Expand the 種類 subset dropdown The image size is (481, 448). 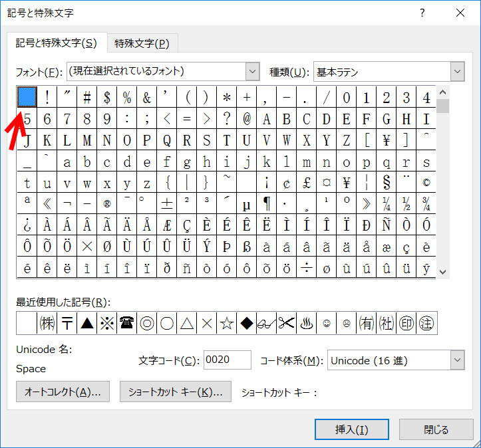point(456,71)
